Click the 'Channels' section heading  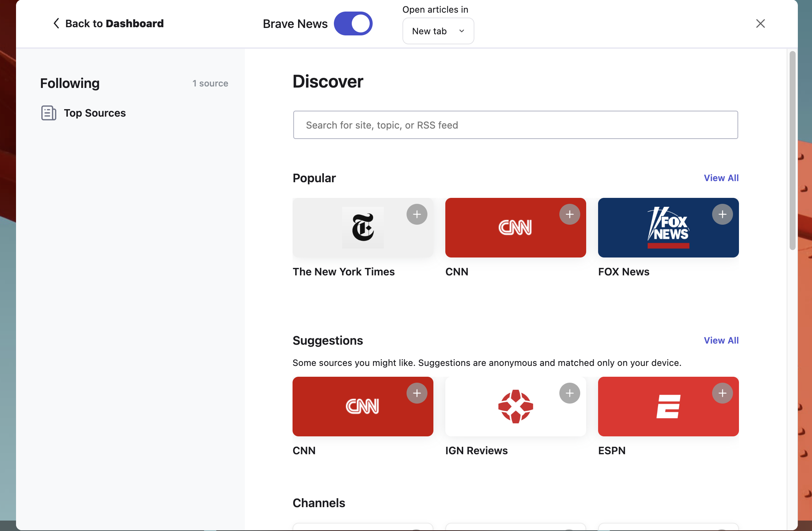click(x=319, y=503)
